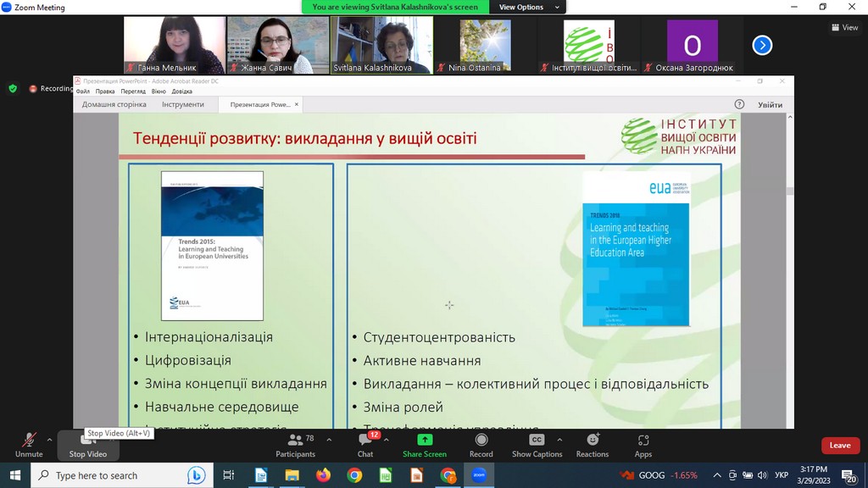Expand the arrow next to Participants
868x488 pixels.
point(329,440)
